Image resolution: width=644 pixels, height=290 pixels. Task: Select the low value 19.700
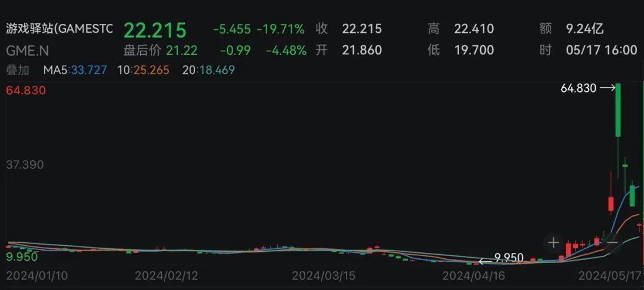point(474,50)
